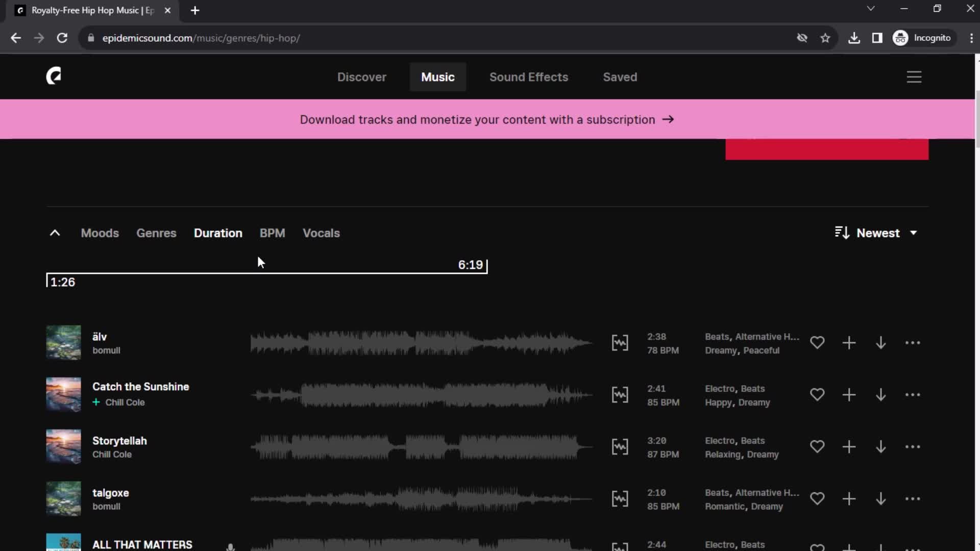Click the Epidemic Sound logo home button
Screen dimensions: 980x551
point(53,76)
